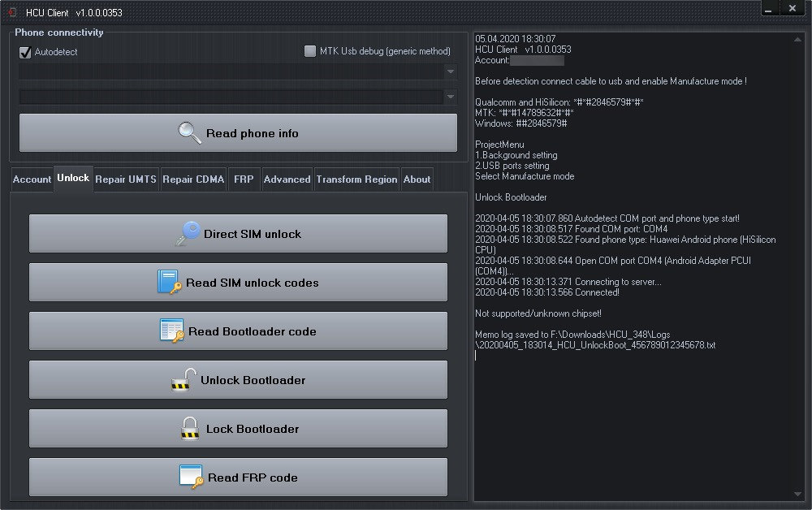This screenshot has height=510, width=812.
Task: Click the notebook-key icon for Read SIM unlock codes
Action: (170, 282)
